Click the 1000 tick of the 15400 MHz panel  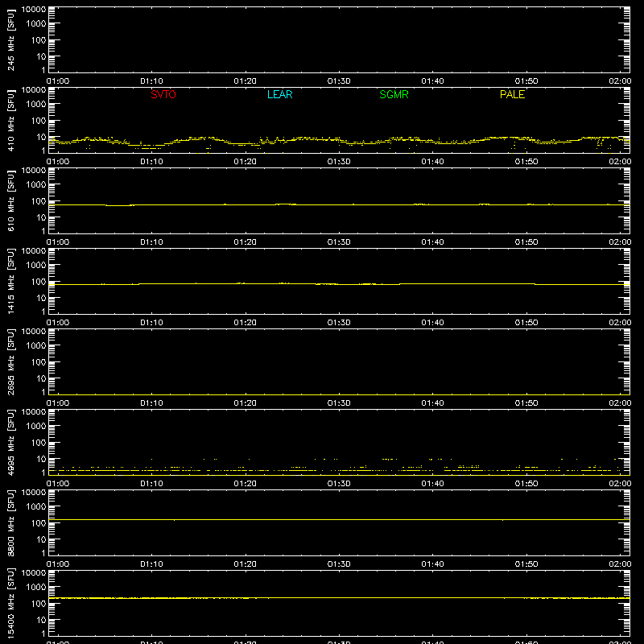(36, 588)
